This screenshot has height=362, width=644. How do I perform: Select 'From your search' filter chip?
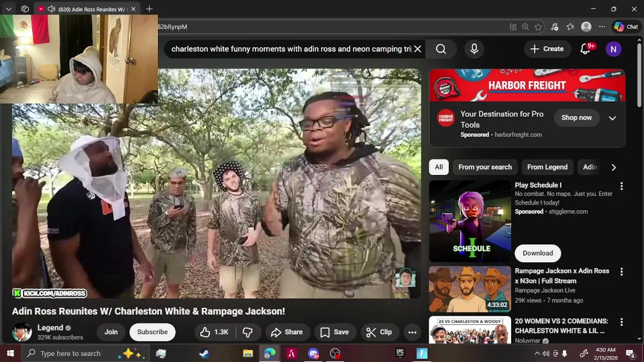485,167
